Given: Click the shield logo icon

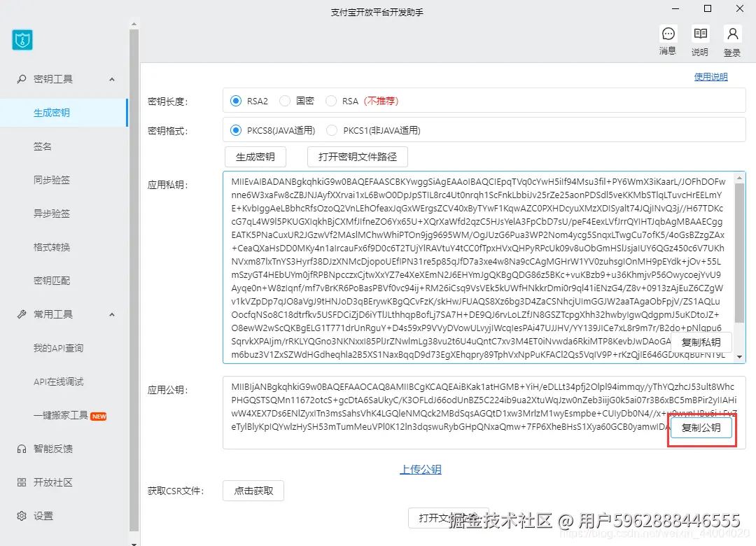Looking at the screenshot, I should tap(22, 40).
